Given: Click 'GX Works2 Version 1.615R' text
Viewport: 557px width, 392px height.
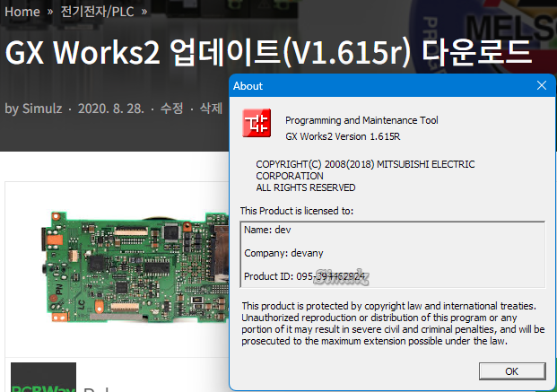Looking at the screenshot, I should 343,136.
